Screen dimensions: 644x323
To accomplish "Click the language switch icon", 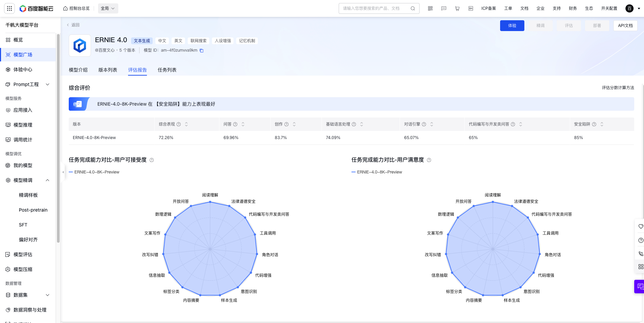I will (471, 8).
